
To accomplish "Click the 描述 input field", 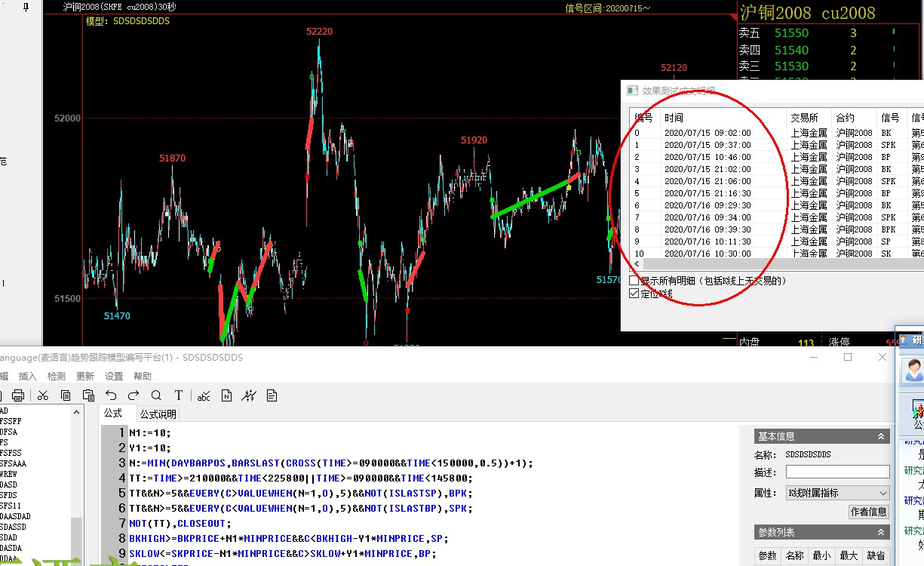I will [x=837, y=472].
